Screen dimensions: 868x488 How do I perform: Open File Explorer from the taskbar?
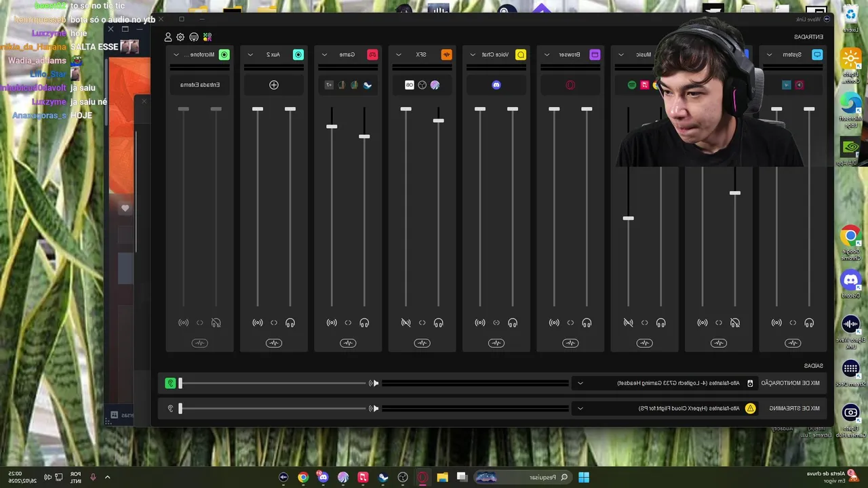coord(442,477)
